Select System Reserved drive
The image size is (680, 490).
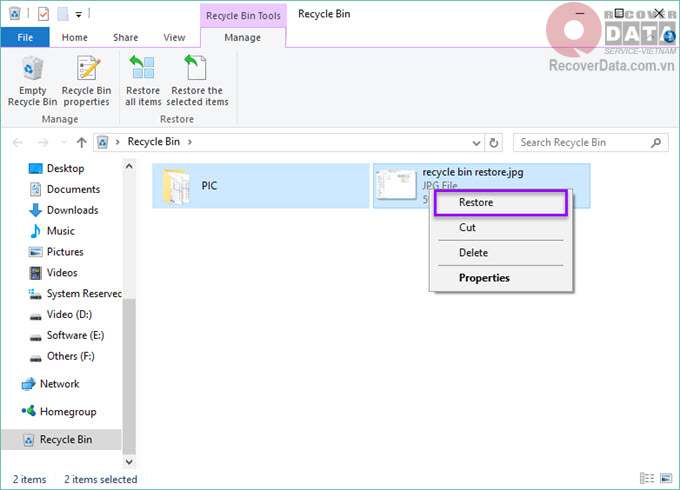click(x=75, y=294)
